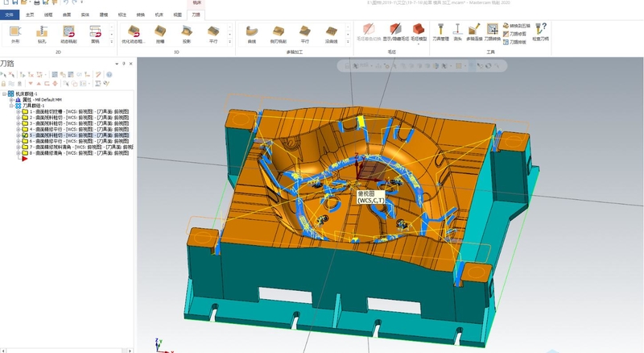The image size is (644, 353).
Task: Select the 3D pocket toolpath icon
Action: pos(160,34)
